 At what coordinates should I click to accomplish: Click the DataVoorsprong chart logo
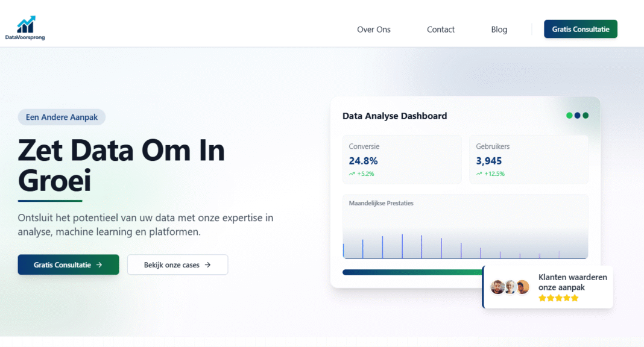point(25,28)
